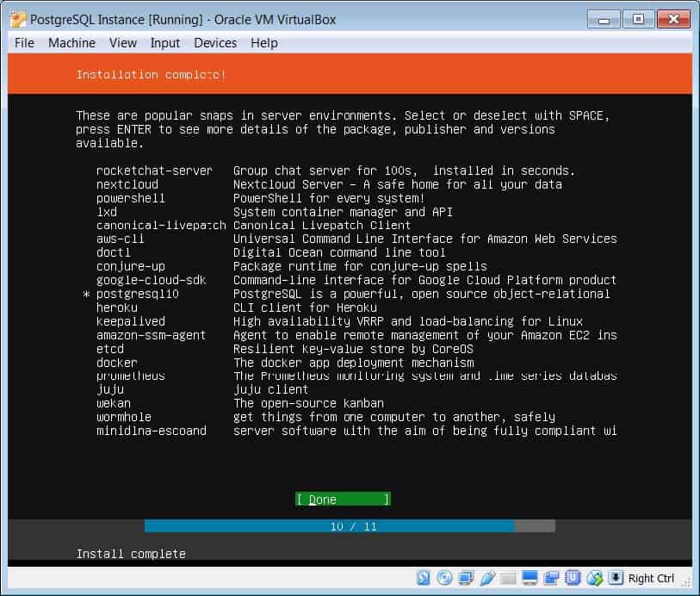Toggle the rocketchat-server snap
The width and height of the screenshot is (700, 596).
154,171
